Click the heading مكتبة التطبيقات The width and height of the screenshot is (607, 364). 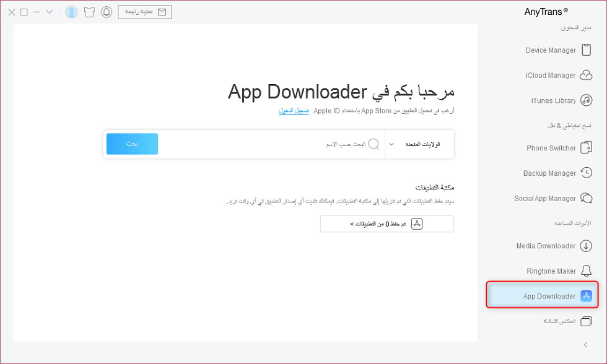pos(434,187)
